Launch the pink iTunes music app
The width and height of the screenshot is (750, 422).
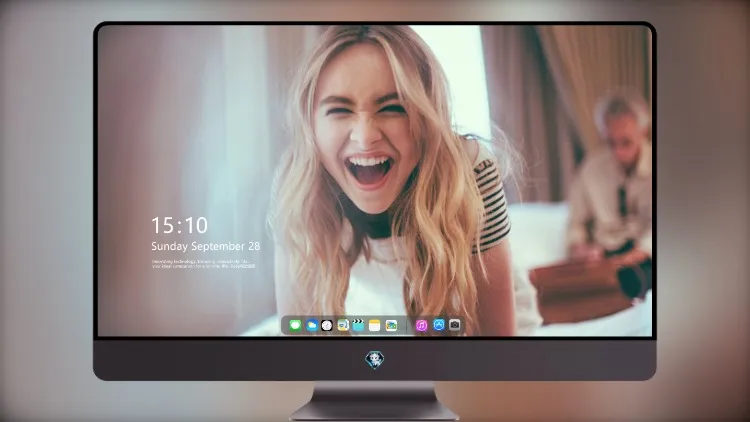421,325
